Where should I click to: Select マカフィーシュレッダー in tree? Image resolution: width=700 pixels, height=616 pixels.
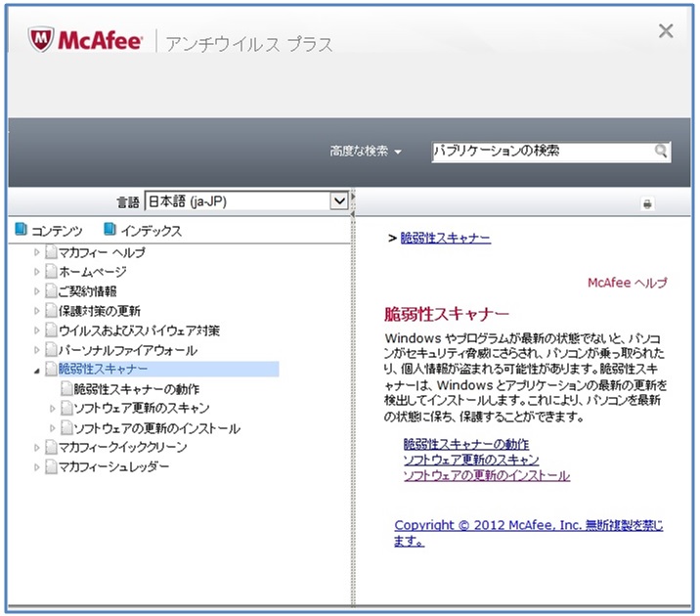click(113, 467)
